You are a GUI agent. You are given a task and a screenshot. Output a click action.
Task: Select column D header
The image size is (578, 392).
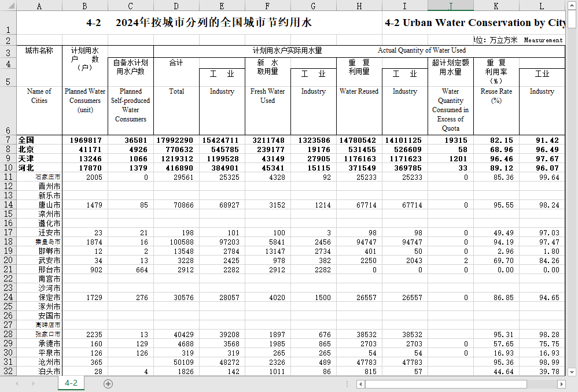(176, 6)
